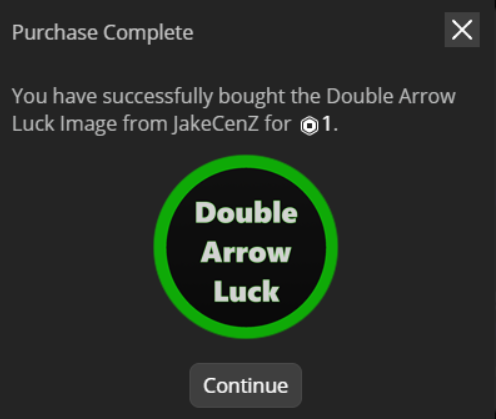Click the word Luck inside the badge
Image resolution: width=496 pixels, height=419 pixels.
[246, 291]
